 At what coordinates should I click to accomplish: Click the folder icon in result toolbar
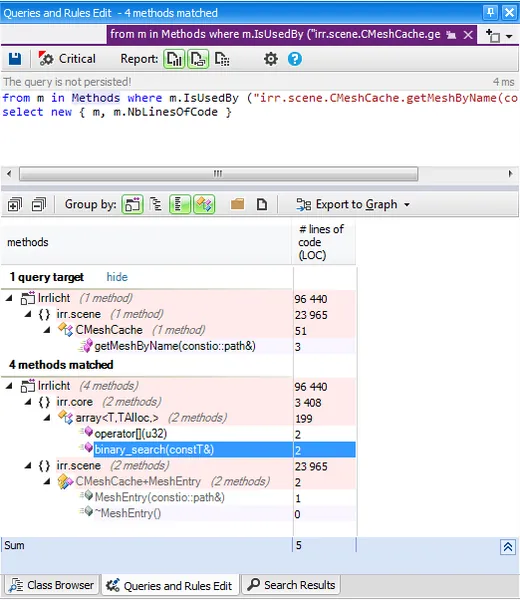[238, 204]
